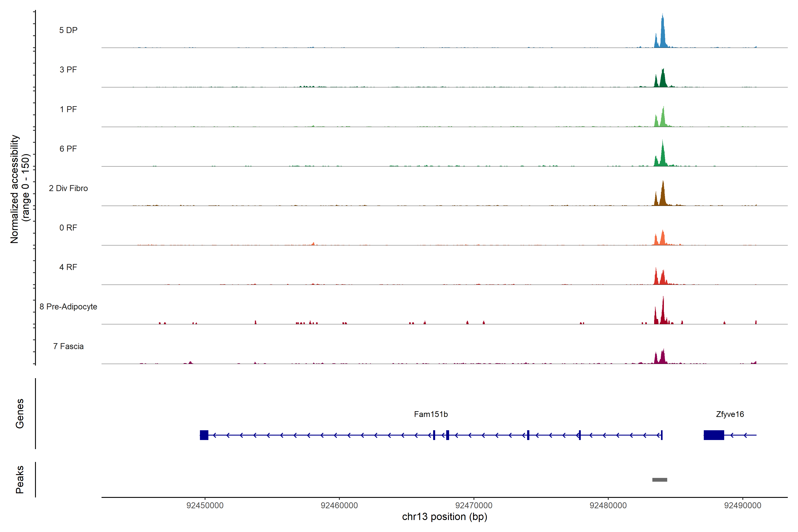The width and height of the screenshot is (798, 532).
Task: Click the 7 Fascia track label
Action: [68, 346]
